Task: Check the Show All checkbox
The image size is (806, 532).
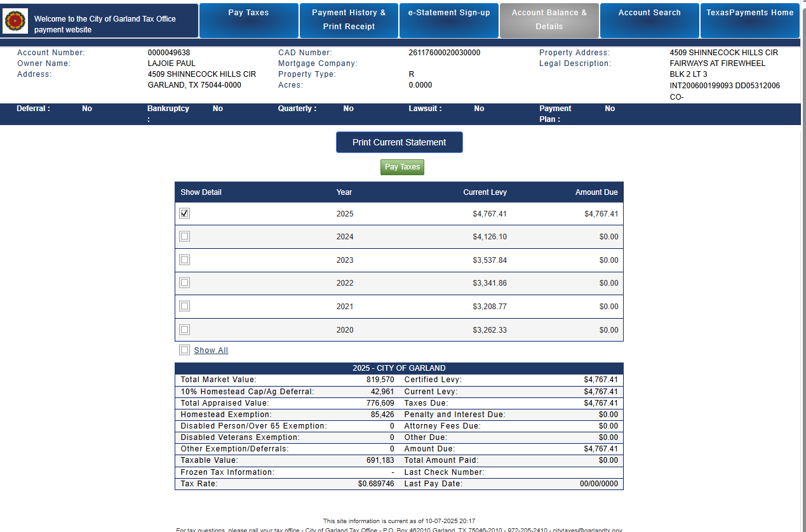Action: 184,350
